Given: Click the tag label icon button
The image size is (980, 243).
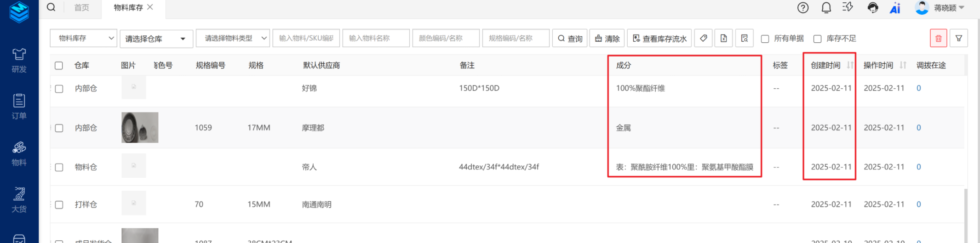Looking at the screenshot, I should click(703, 39).
